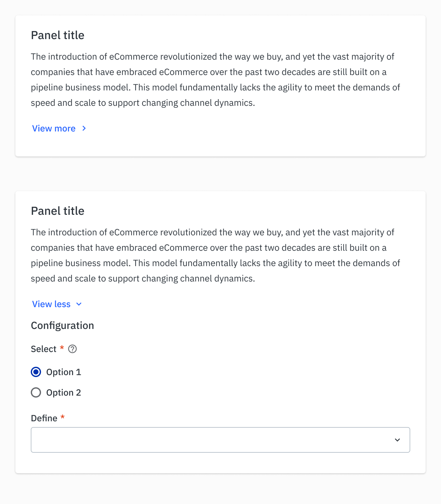Screen dimensions: 441x504
Task: Click the Panel title above View less
Action: 58,211
